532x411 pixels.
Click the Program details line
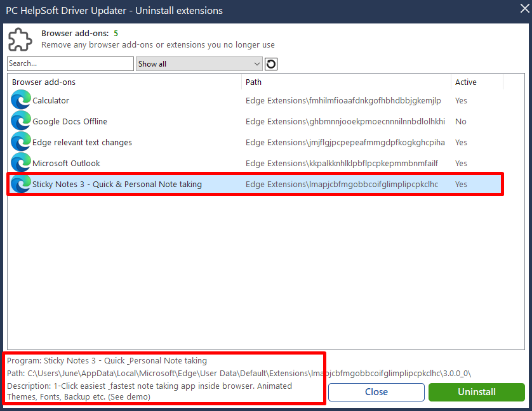[x=107, y=360]
